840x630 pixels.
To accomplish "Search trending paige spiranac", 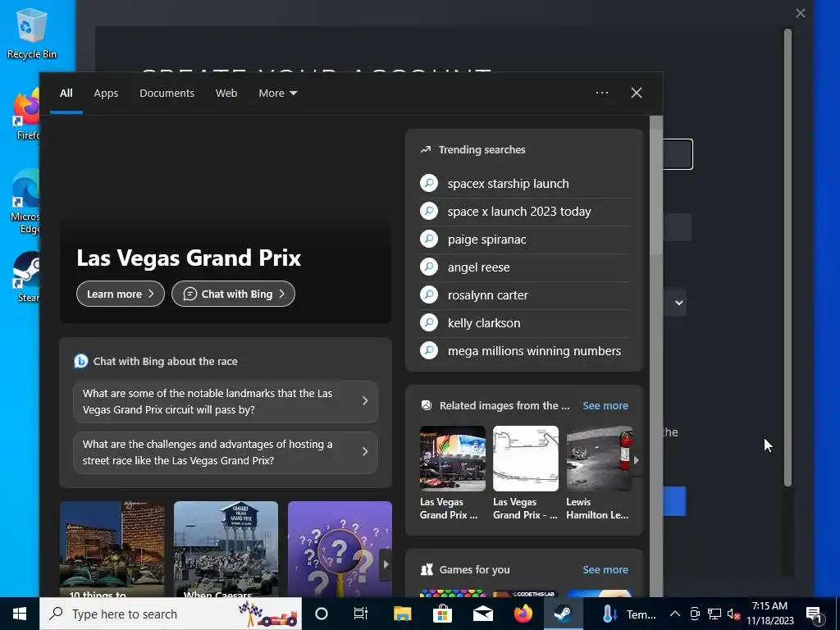I will coord(524,240).
